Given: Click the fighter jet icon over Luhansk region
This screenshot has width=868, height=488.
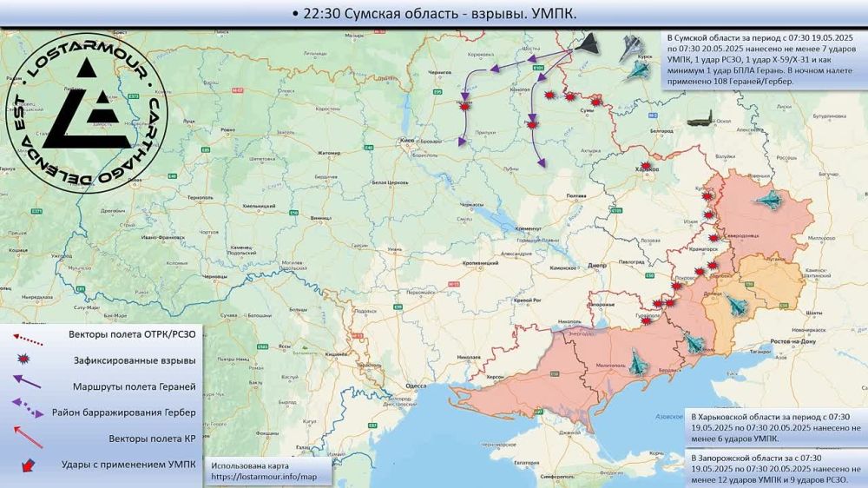Looking at the screenshot, I should tap(768, 201).
